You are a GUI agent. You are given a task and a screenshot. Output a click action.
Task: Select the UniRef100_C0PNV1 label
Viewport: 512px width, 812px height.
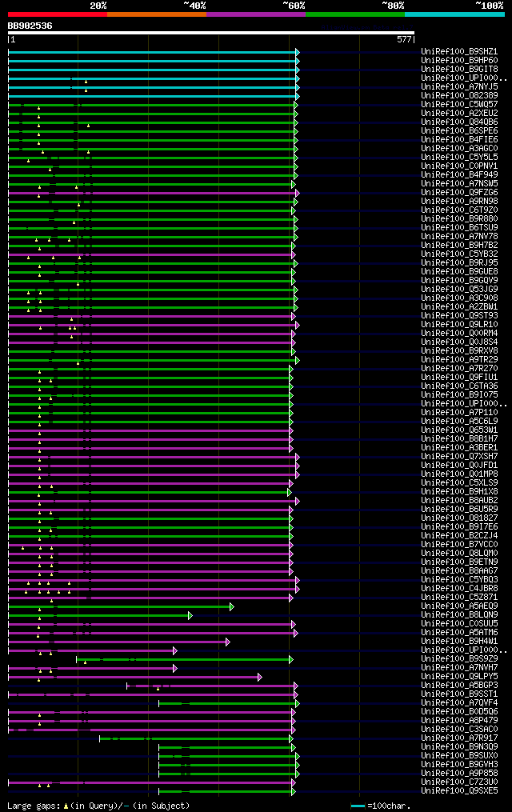click(459, 166)
